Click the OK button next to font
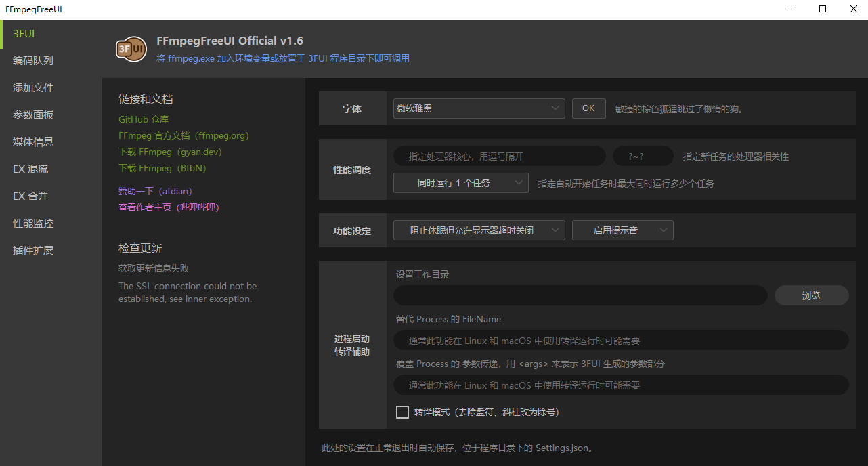868x466 pixels. click(588, 108)
